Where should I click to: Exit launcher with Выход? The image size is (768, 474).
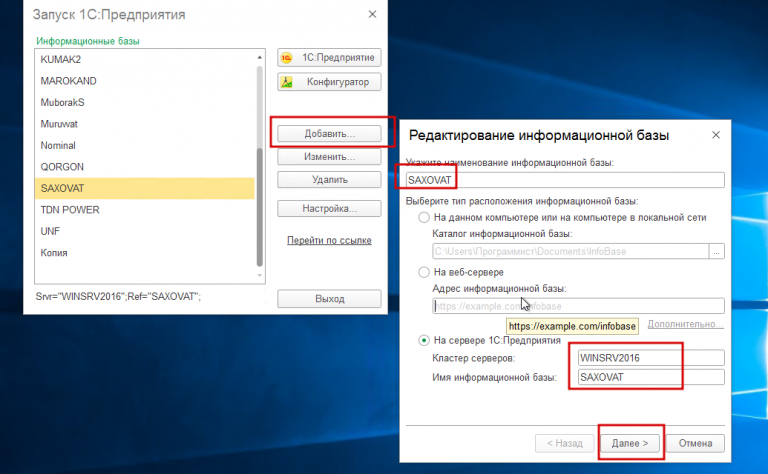click(329, 299)
